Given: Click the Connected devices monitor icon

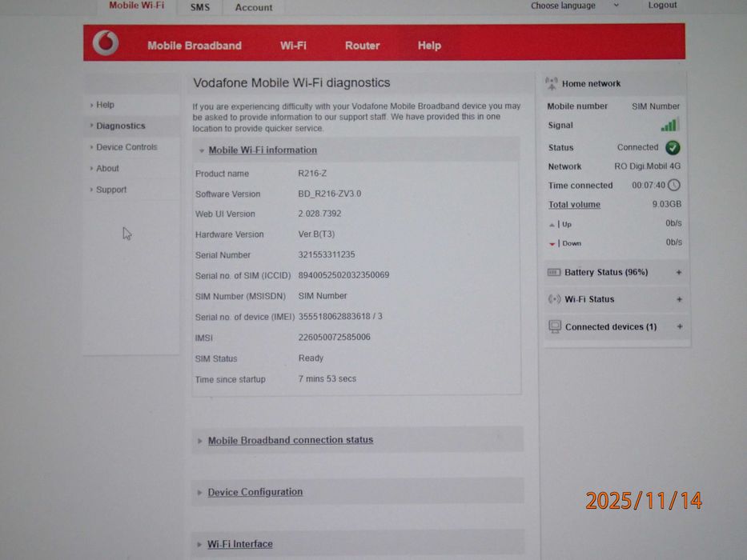Looking at the screenshot, I should (x=555, y=326).
